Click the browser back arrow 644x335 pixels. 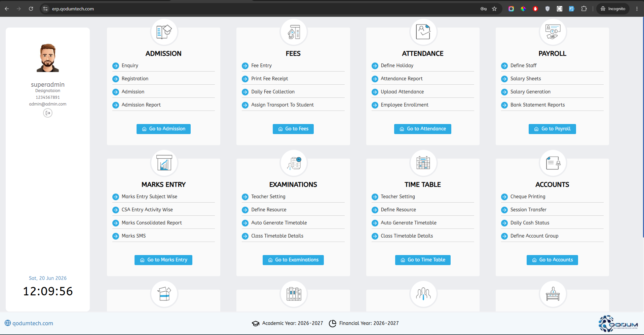7,9
